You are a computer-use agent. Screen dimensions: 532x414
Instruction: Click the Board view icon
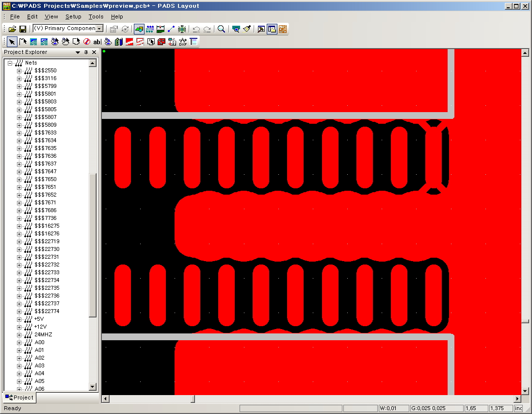coord(236,29)
